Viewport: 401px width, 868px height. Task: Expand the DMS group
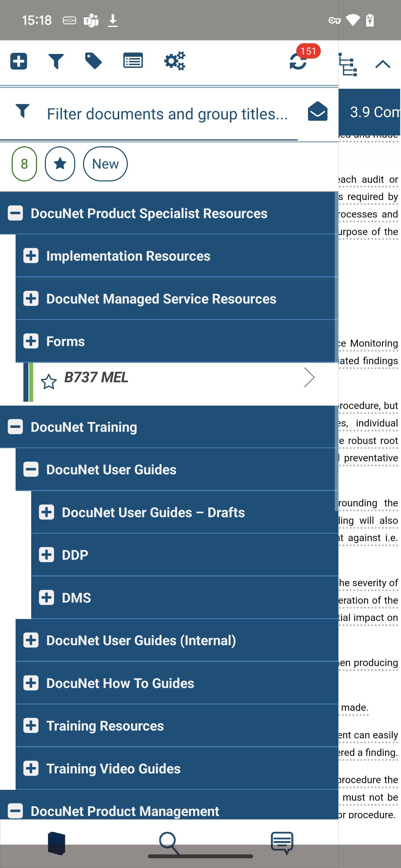(46, 597)
